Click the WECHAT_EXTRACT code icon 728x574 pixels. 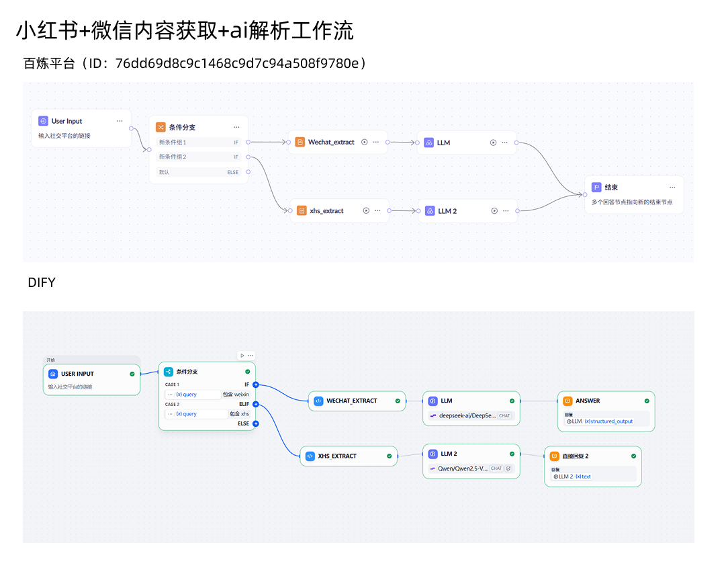tap(318, 401)
